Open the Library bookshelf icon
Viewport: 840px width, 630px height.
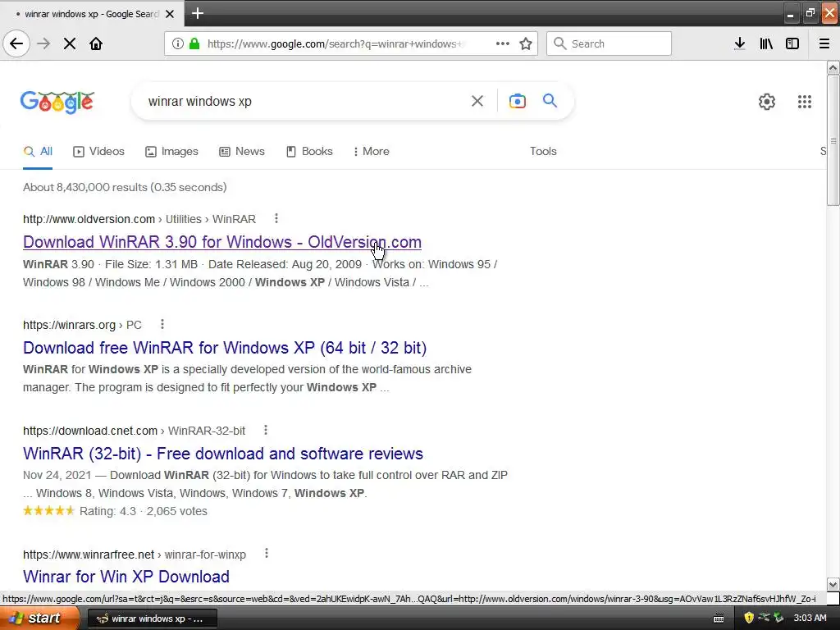[x=766, y=43]
